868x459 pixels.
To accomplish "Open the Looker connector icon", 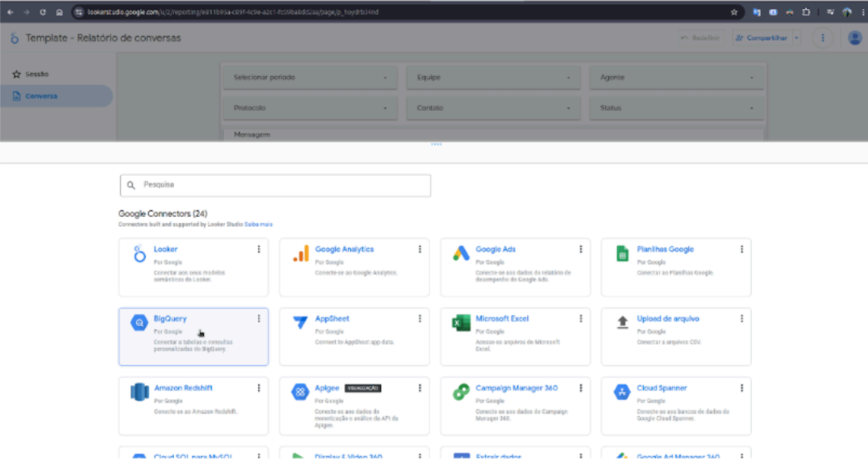I will 139,253.
